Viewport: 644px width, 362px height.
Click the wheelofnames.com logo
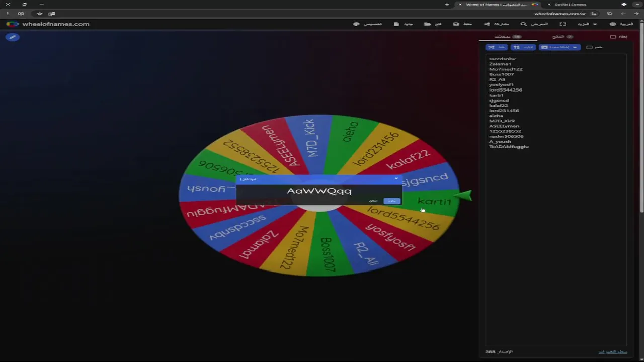pos(48,24)
